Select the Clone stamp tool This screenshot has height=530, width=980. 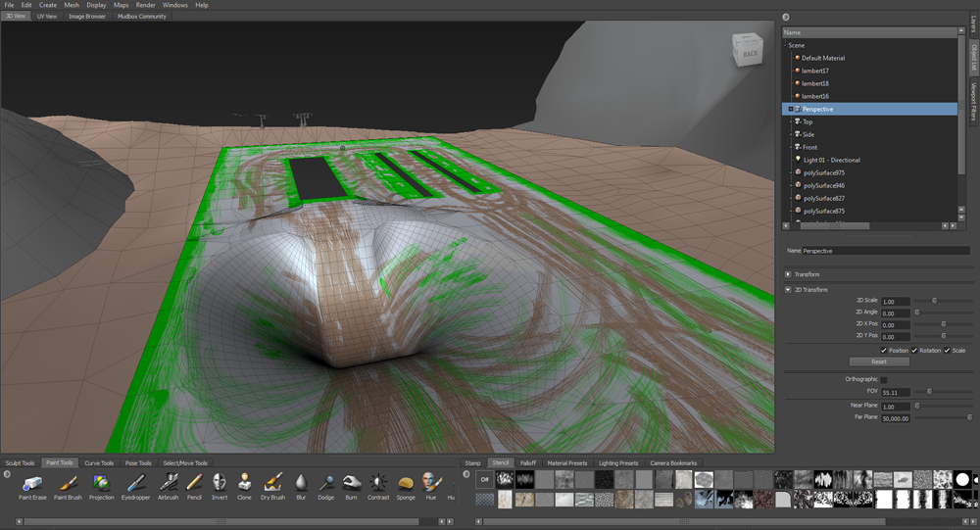point(244,487)
